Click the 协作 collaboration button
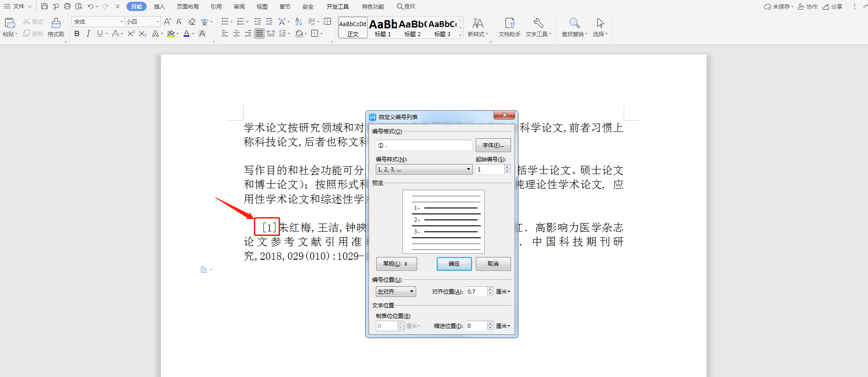868x377 pixels. [x=808, y=6]
